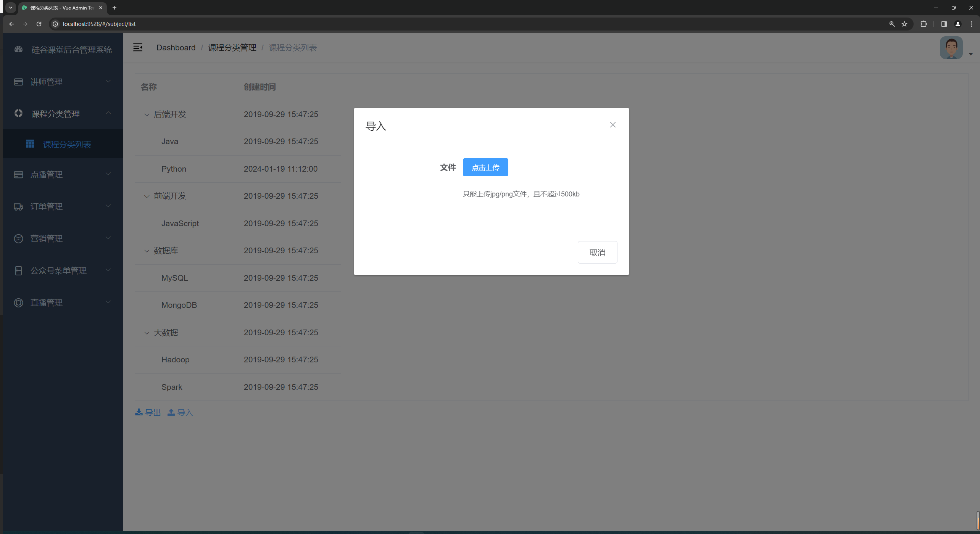980x534 pixels.
Task: Open the 点播管理 menu
Action: coord(63,174)
